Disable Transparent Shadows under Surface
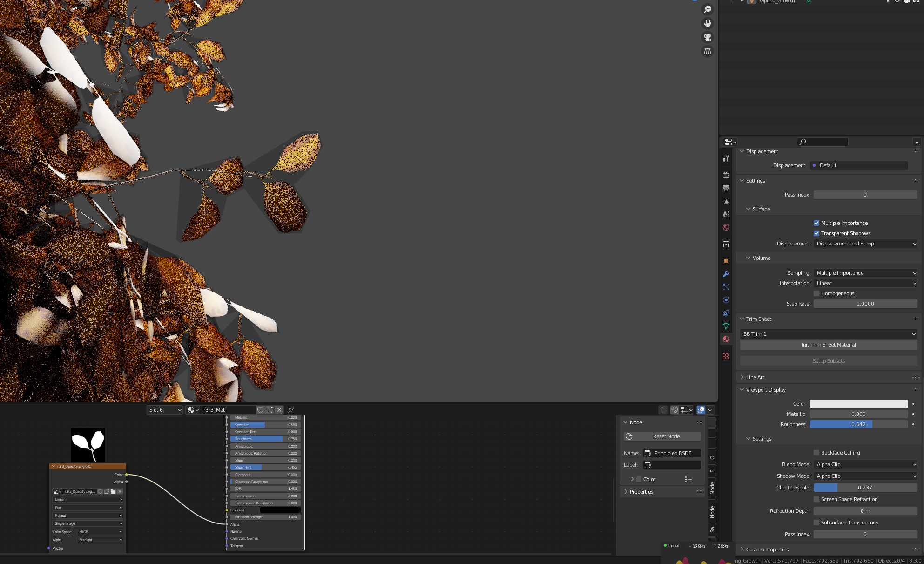The image size is (924, 564). point(816,233)
